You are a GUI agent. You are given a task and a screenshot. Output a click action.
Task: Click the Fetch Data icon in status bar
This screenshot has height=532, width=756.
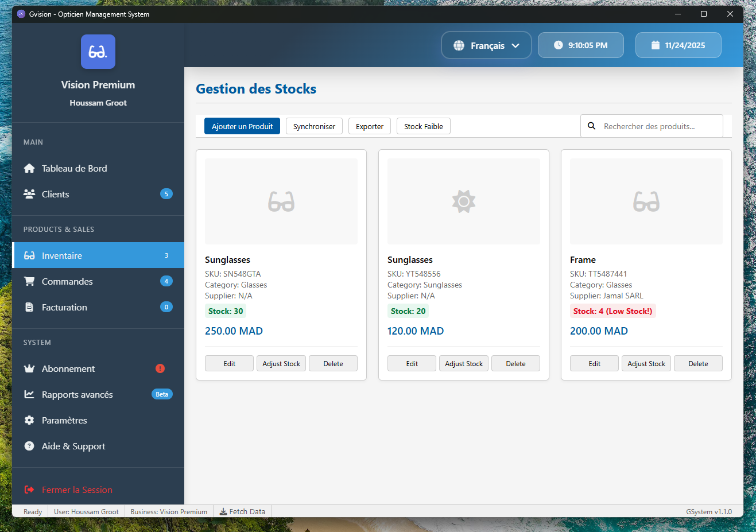222,511
